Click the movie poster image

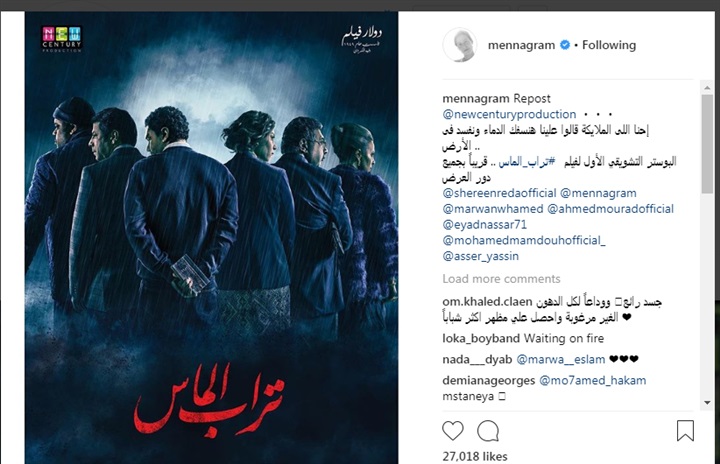211,238
